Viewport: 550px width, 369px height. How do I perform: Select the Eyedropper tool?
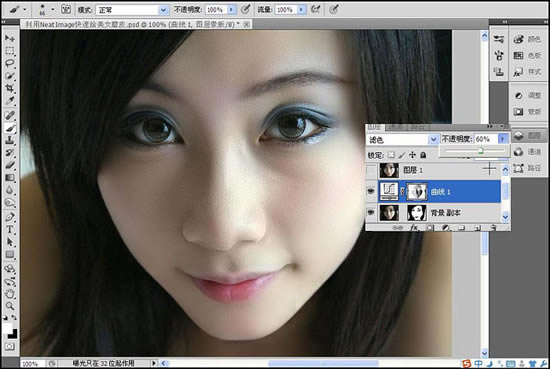tap(10, 101)
